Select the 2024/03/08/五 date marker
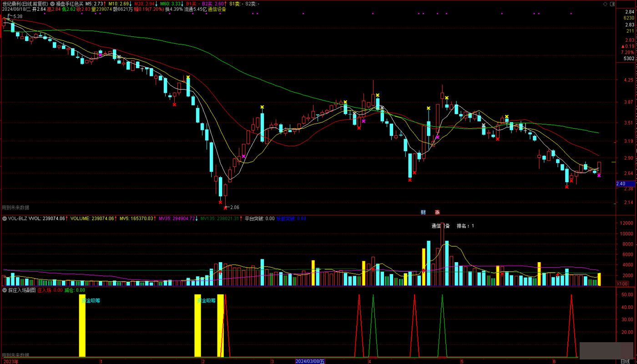Image resolution: width=637 pixels, height=364 pixels. [x=311, y=361]
